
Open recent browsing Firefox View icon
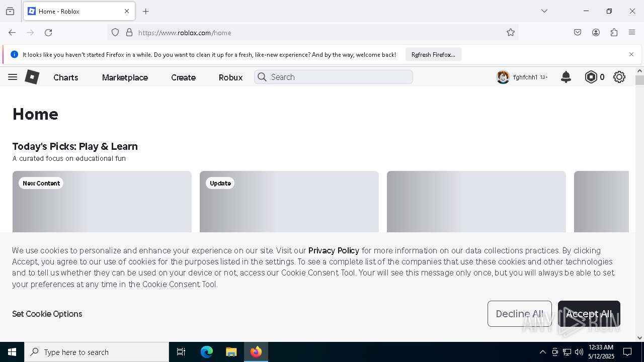(10, 11)
